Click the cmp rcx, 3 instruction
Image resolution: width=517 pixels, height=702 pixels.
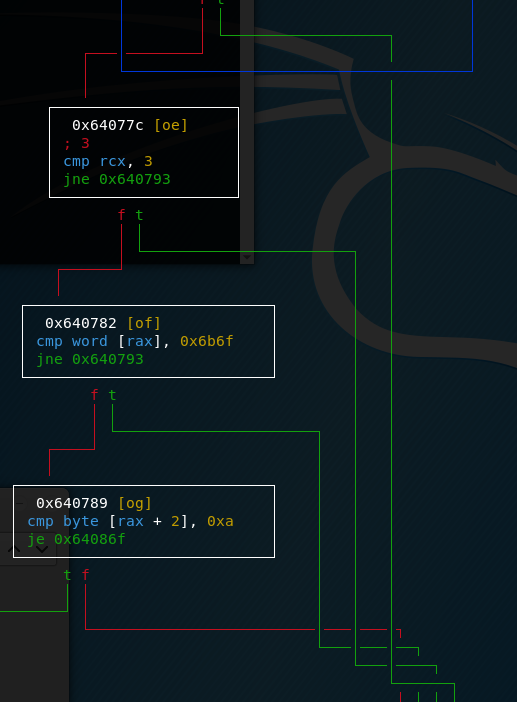108,161
